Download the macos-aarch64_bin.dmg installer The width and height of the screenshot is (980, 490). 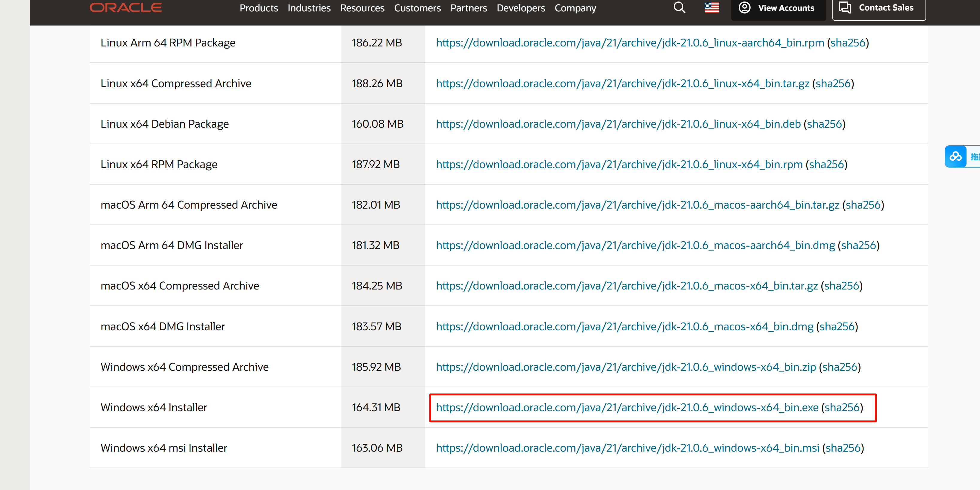635,245
